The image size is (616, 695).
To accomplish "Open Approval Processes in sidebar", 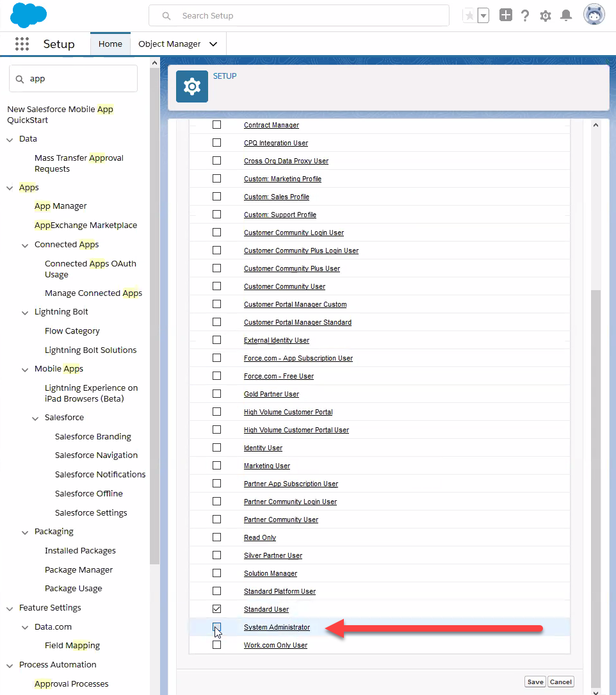I will [71, 683].
